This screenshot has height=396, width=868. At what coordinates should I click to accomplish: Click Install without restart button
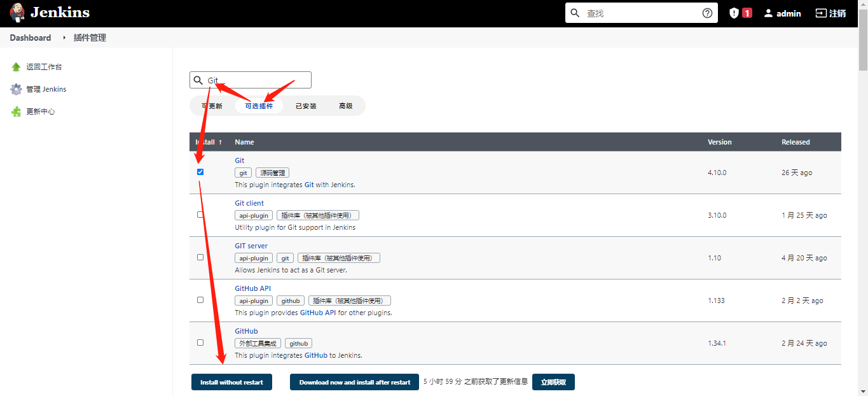[231, 382]
